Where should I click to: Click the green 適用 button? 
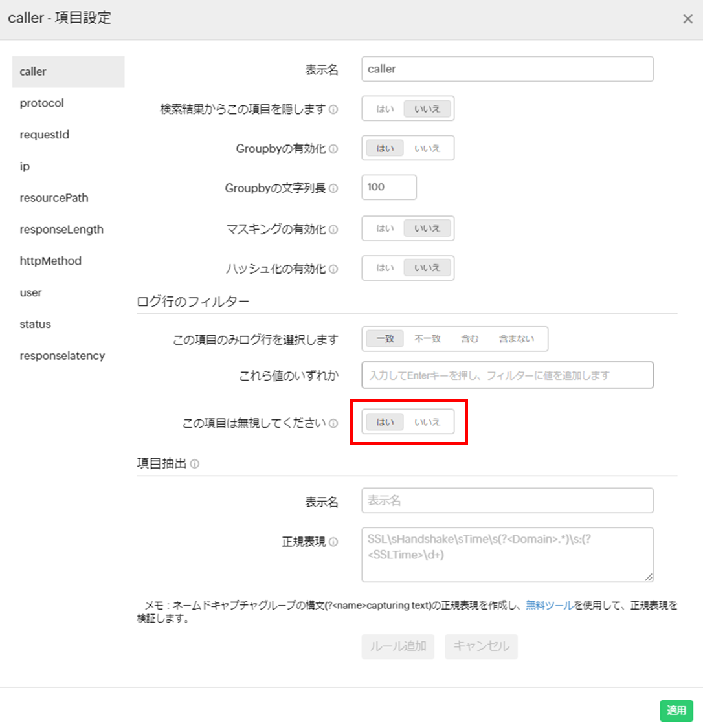(676, 710)
